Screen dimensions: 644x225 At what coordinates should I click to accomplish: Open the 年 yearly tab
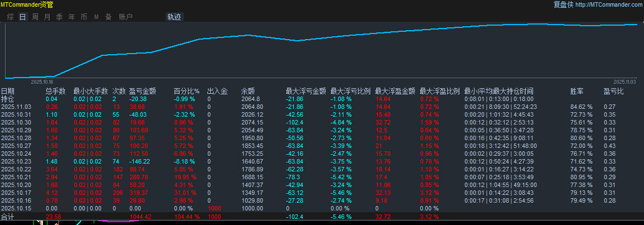(x=71, y=17)
